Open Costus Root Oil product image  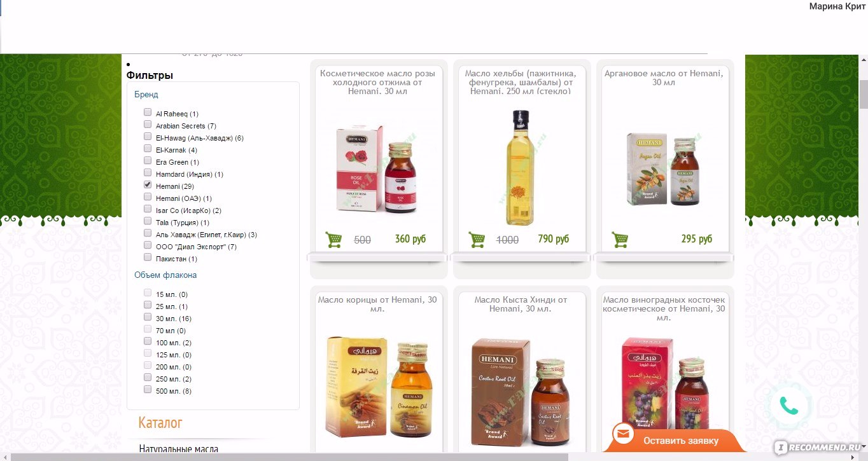pyautogui.click(x=521, y=392)
